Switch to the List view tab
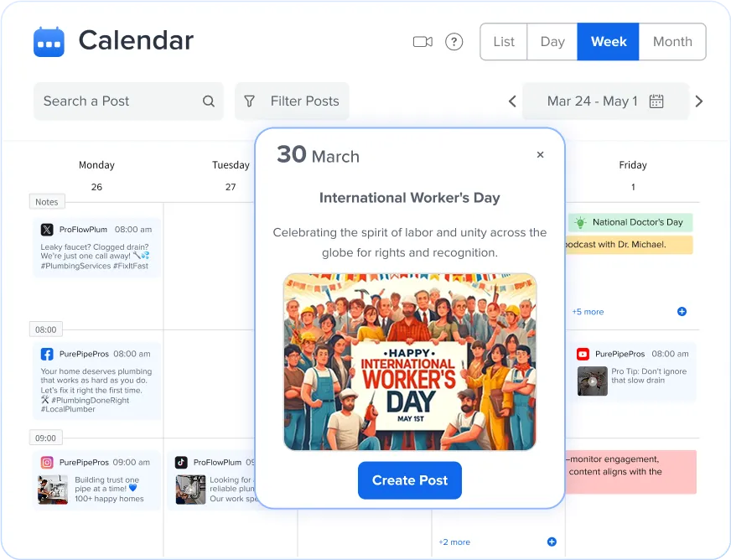Viewport: 731px width, 560px height. pos(503,41)
